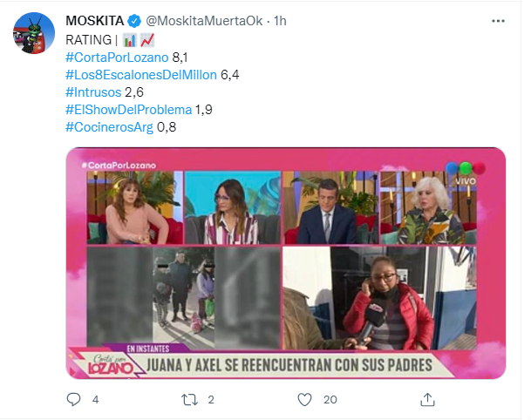The height and width of the screenshot is (420, 531).
Task: Follow the #Intrusos hashtag link
Action: pos(93,92)
